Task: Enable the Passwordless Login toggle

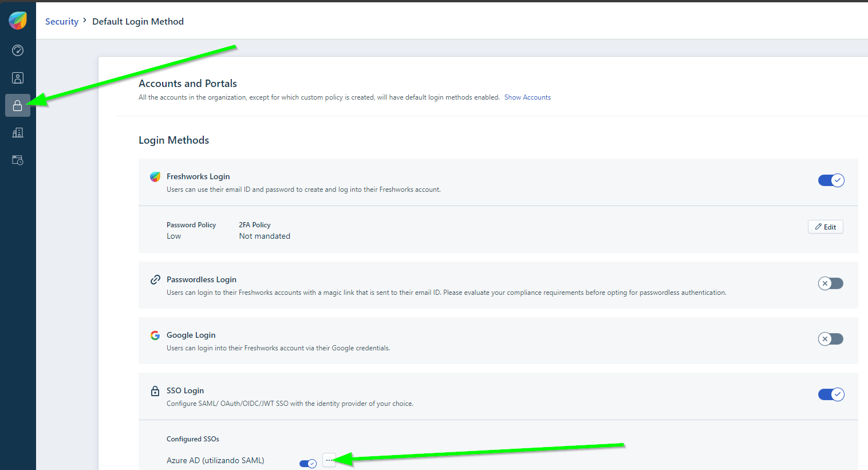Action: pyautogui.click(x=830, y=283)
